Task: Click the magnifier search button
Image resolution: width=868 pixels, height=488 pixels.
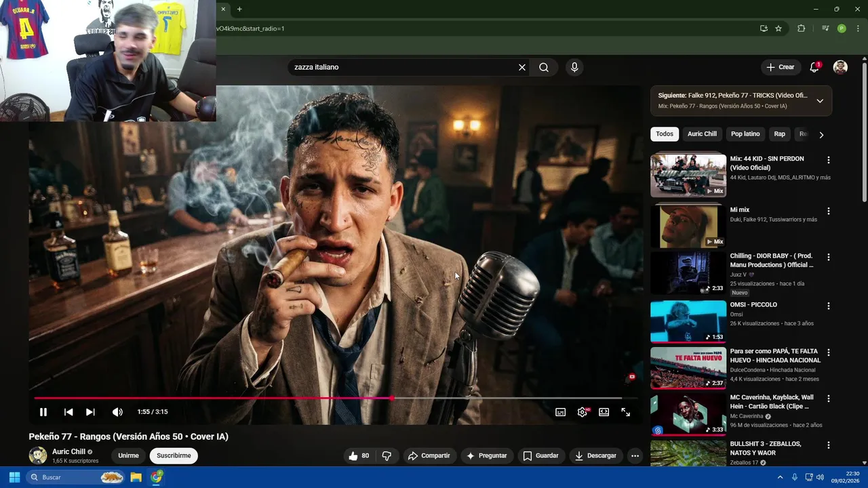Action: 544,67
